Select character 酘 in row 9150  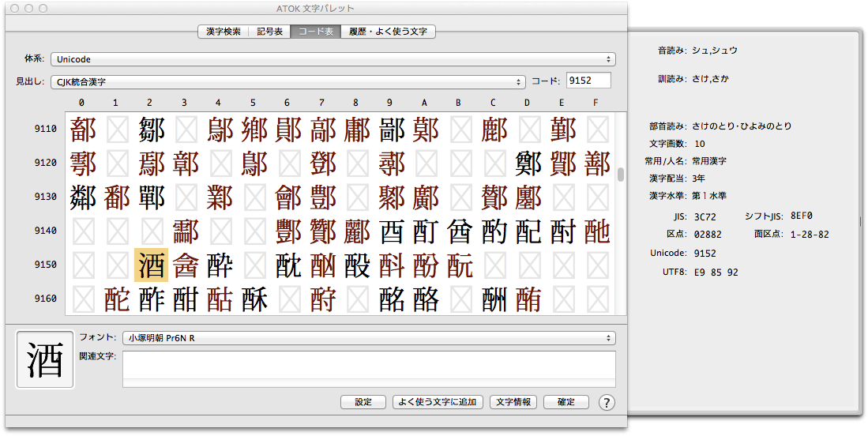coord(357,265)
